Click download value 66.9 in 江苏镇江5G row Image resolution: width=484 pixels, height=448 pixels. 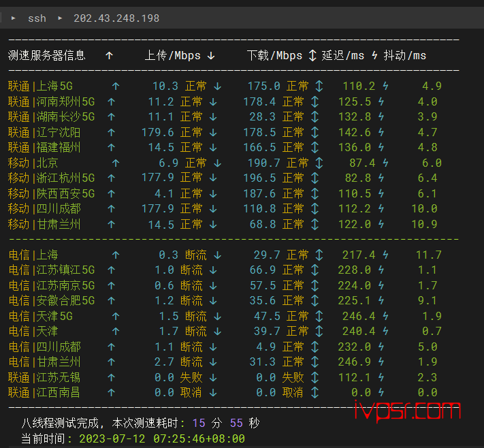click(263, 270)
